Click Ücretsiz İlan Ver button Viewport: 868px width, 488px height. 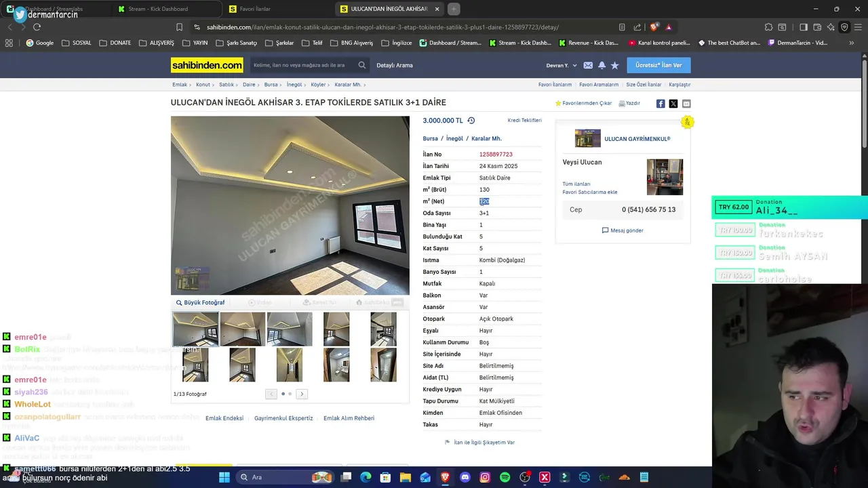658,65
